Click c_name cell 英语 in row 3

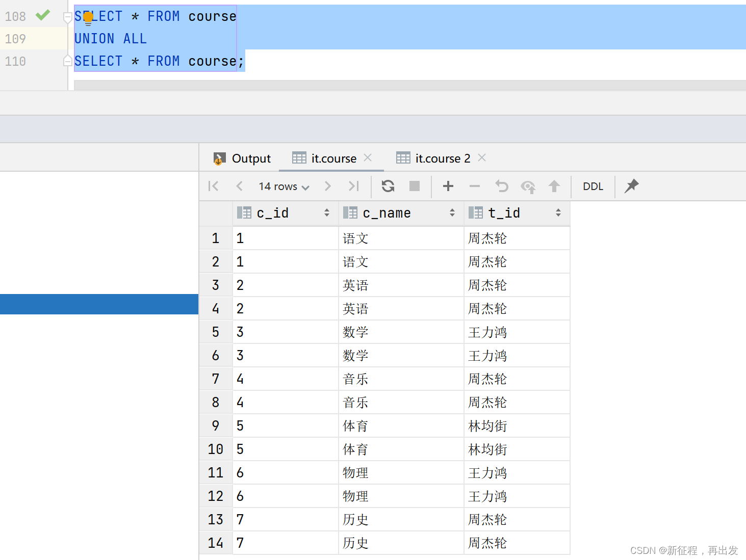tap(401, 285)
